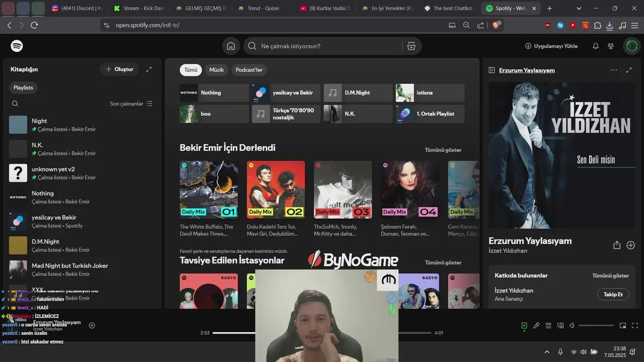Image resolution: width=644 pixels, height=362 pixels.
Task: Open unknown yet v2 playlist
Action: pyautogui.click(x=83, y=173)
